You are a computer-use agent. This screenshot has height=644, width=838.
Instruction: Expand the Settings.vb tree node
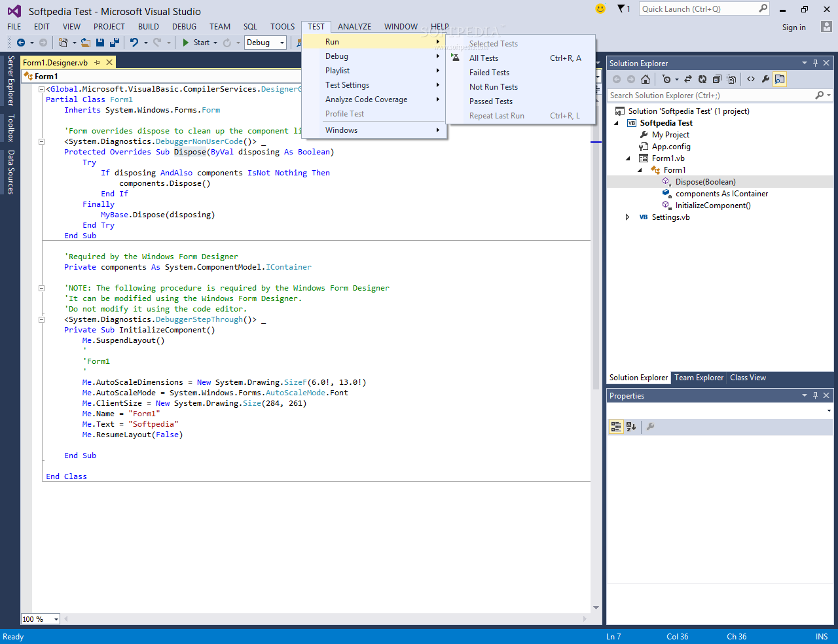(x=628, y=217)
